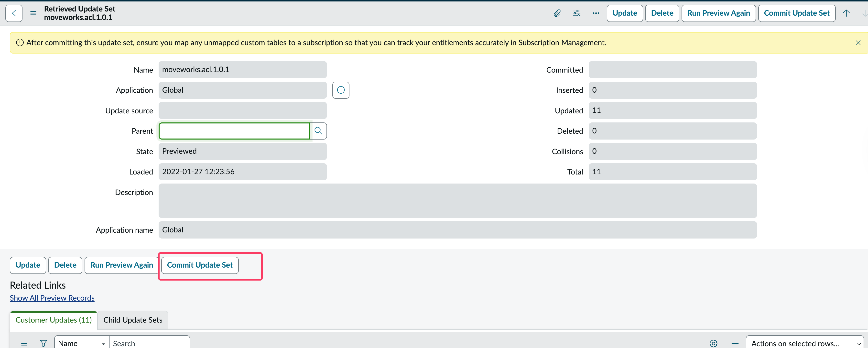
Task: Open the list filter funnel icon
Action: [x=43, y=343]
